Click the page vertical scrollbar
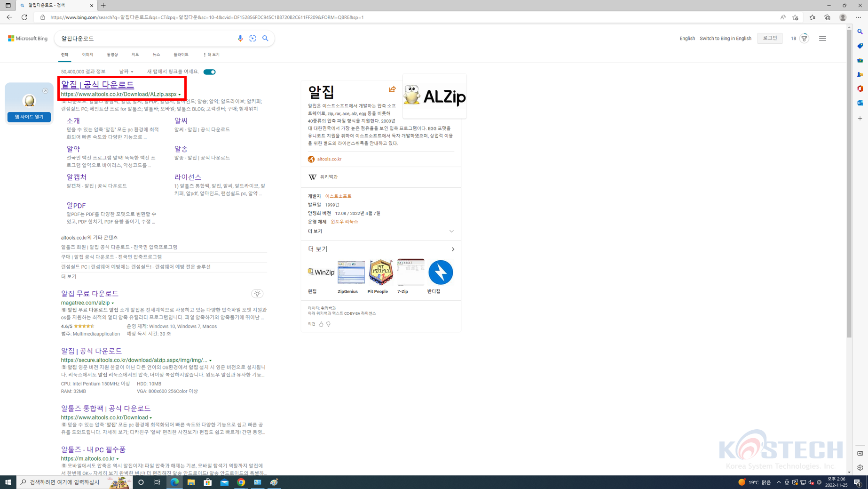This screenshot has height=489, width=868. click(x=849, y=184)
